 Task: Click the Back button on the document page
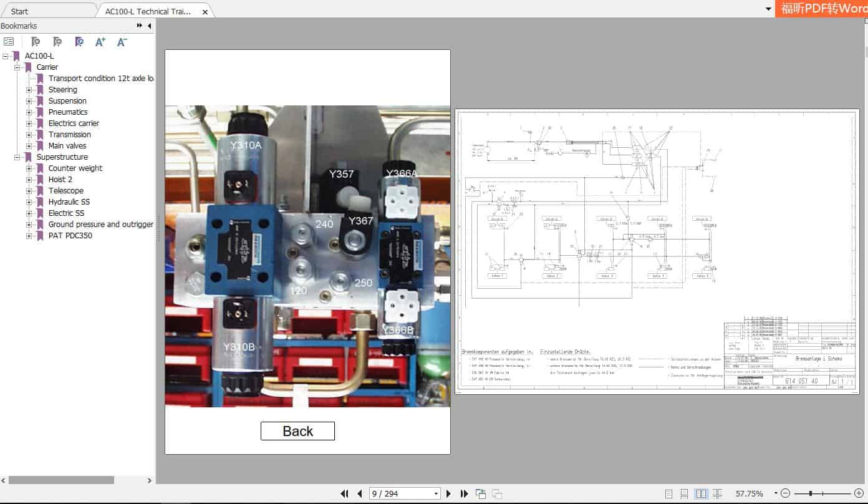[297, 430]
